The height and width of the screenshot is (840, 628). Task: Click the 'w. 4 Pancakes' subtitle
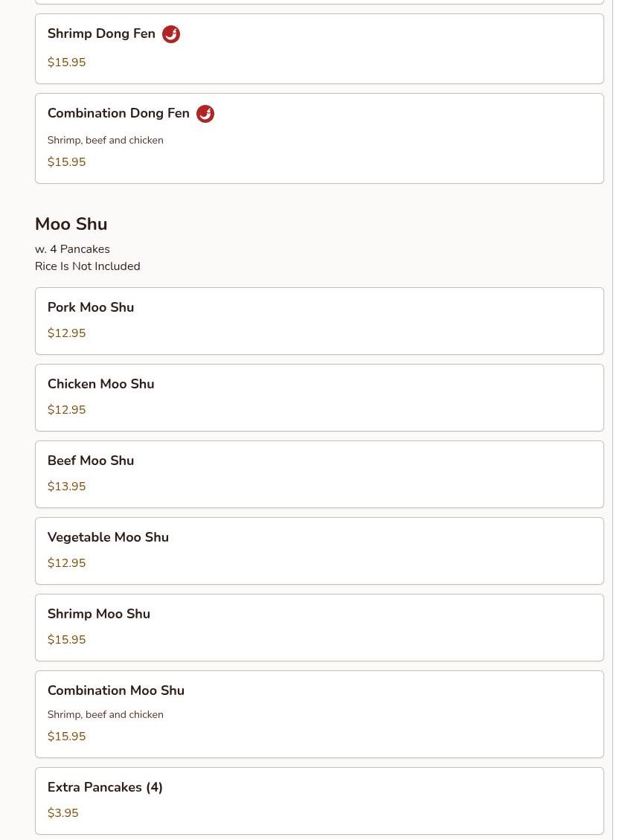tap(72, 249)
